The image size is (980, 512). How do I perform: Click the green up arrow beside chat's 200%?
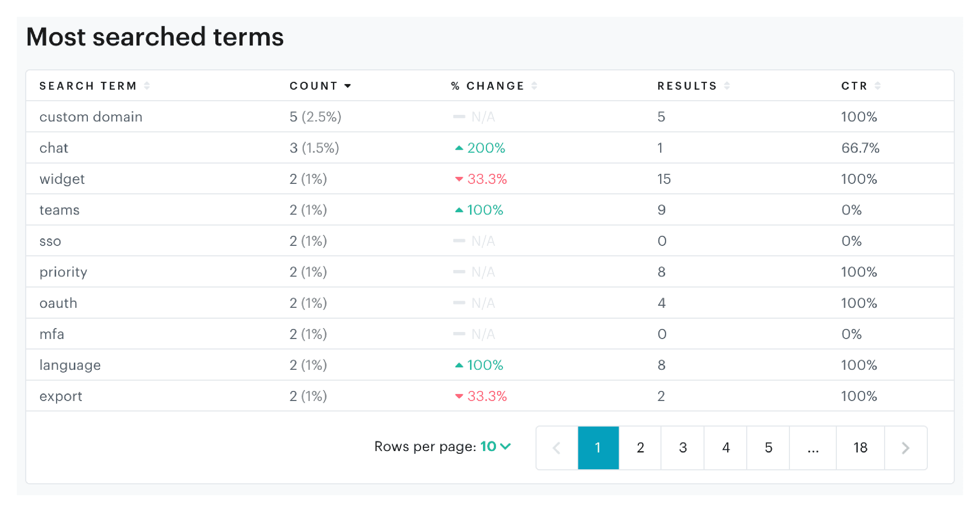[x=459, y=148]
